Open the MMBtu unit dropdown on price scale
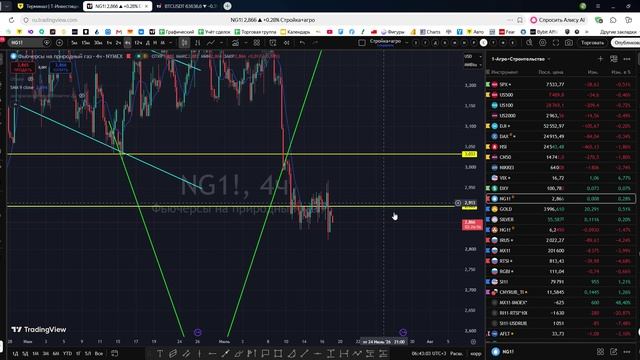The image size is (640, 360). [x=473, y=64]
